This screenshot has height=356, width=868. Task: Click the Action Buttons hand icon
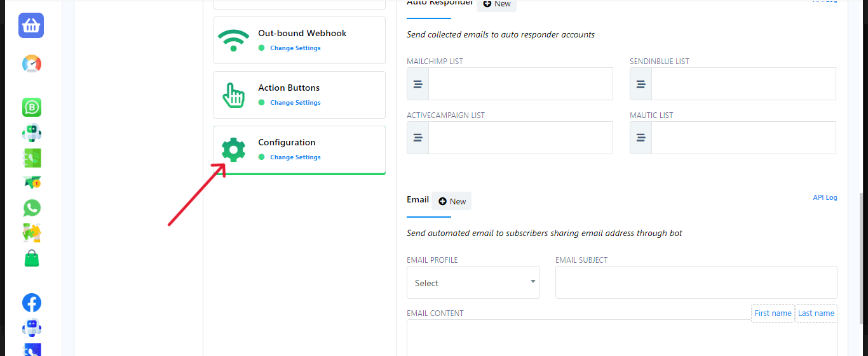point(233,95)
